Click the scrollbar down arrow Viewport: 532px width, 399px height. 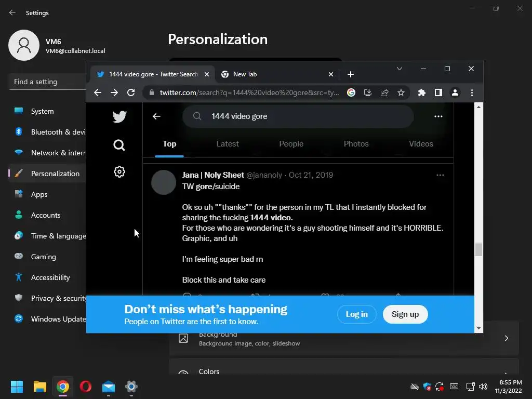click(478, 328)
